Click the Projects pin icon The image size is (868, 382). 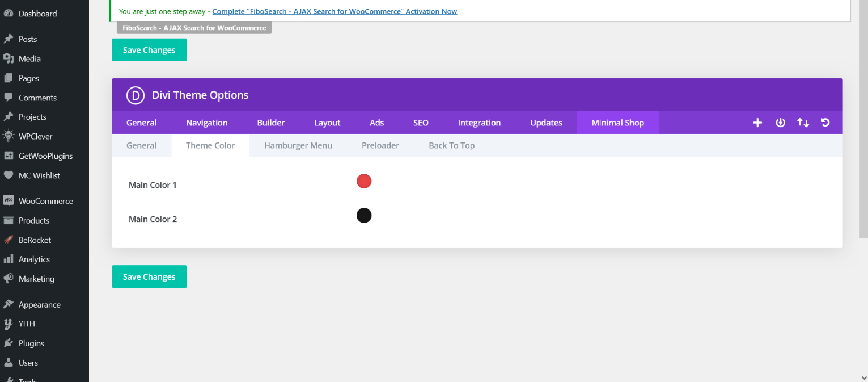pos(9,117)
